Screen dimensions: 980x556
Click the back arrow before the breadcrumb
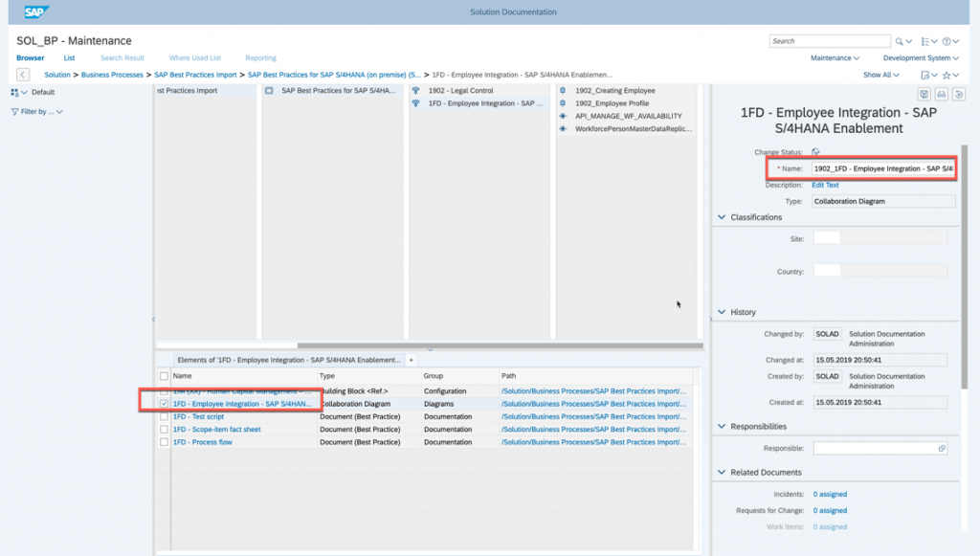(23, 75)
